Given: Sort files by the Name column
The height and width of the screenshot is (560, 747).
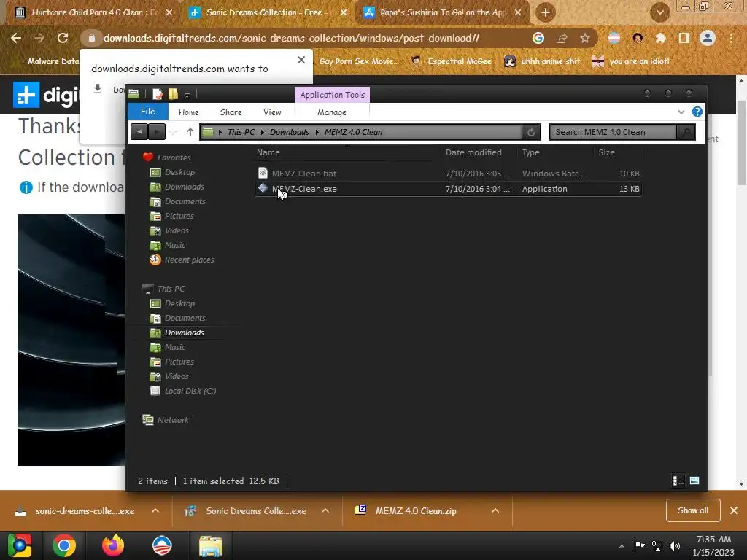Looking at the screenshot, I should tap(268, 152).
